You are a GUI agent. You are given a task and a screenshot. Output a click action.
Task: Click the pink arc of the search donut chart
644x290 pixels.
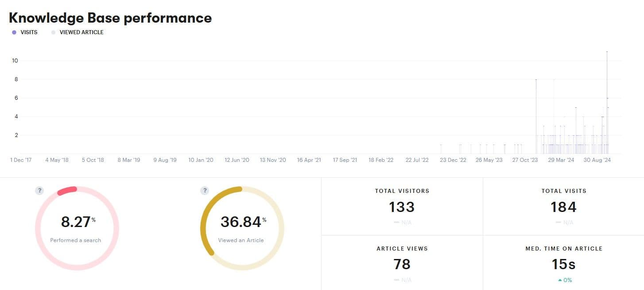click(66, 191)
